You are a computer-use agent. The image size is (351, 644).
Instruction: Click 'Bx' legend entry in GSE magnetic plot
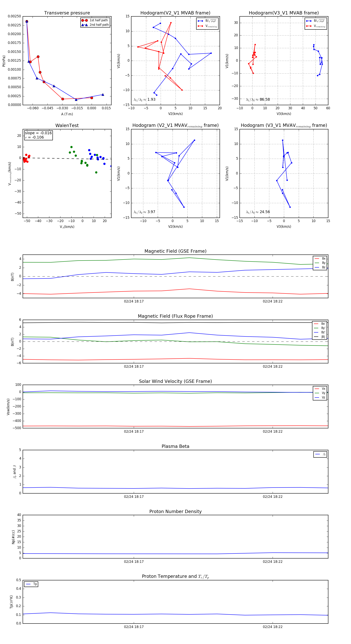click(x=320, y=259)
